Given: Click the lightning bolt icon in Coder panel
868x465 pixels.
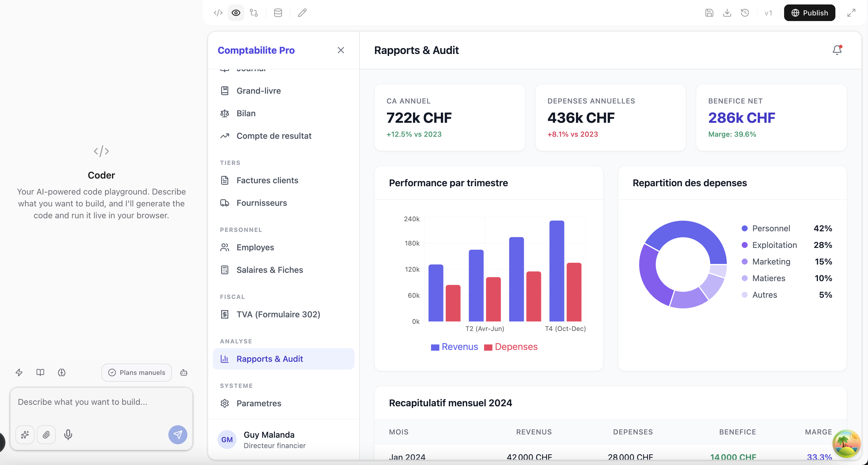Looking at the screenshot, I should tap(19, 372).
